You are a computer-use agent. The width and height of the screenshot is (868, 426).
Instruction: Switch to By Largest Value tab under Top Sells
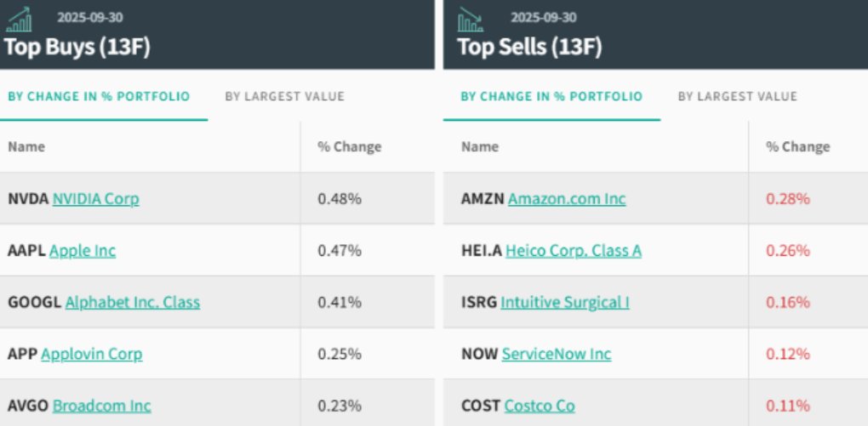[x=737, y=96]
